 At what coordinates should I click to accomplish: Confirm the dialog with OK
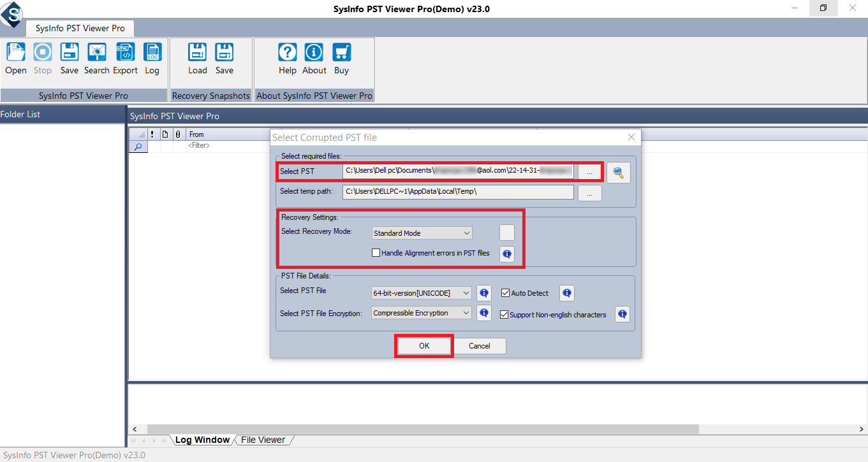[424, 346]
